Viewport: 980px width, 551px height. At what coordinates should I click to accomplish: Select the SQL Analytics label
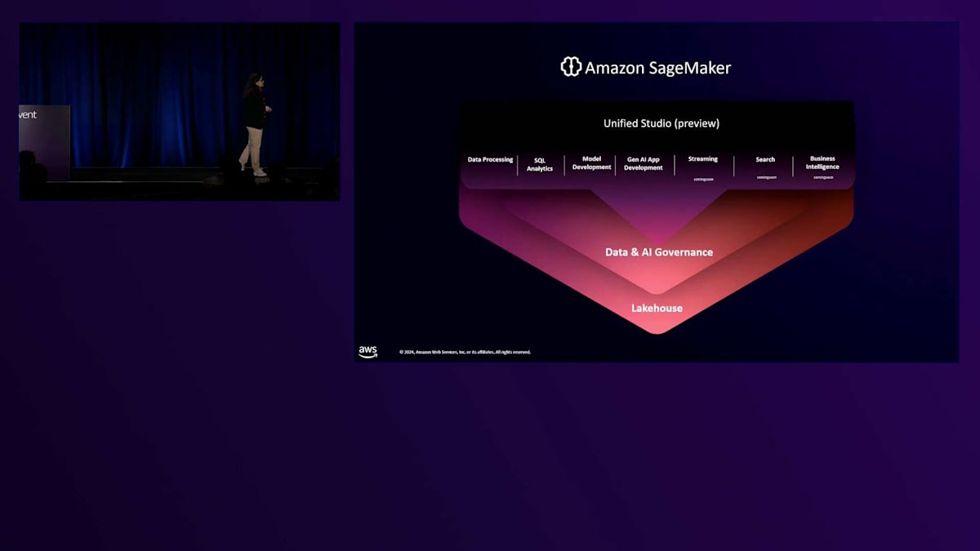pos(540,165)
